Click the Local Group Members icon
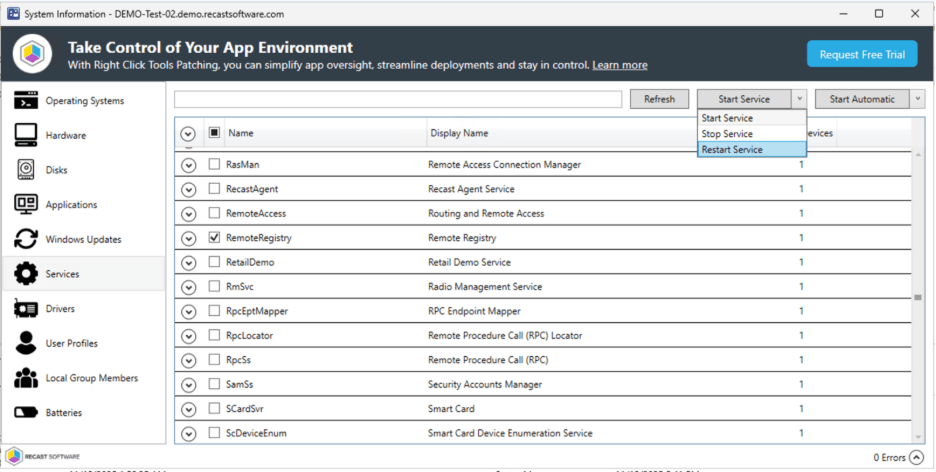 (x=26, y=378)
